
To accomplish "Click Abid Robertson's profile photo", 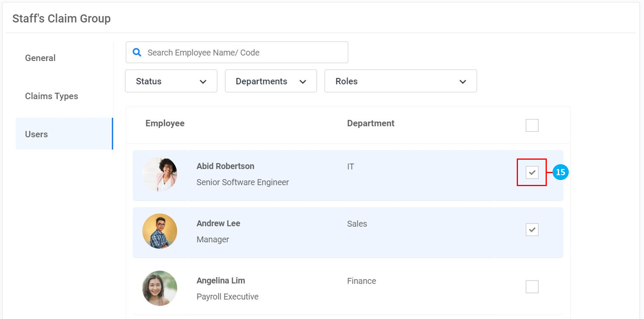I will tap(160, 174).
